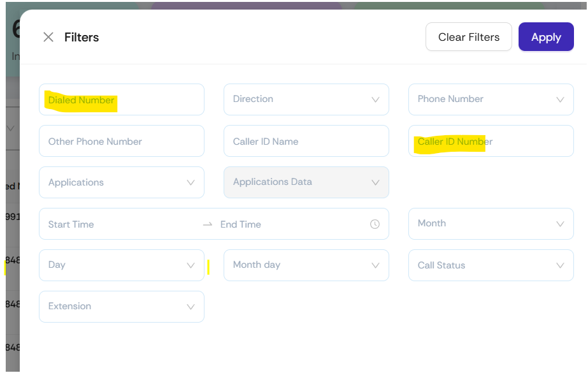Click the Dialed Number input field

[121, 100]
